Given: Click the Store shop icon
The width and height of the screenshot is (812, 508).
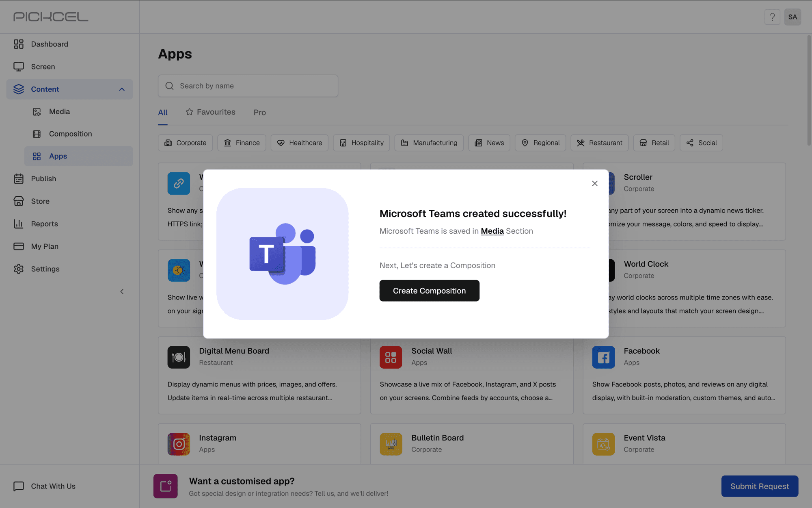Looking at the screenshot, I should coord(19,201).
